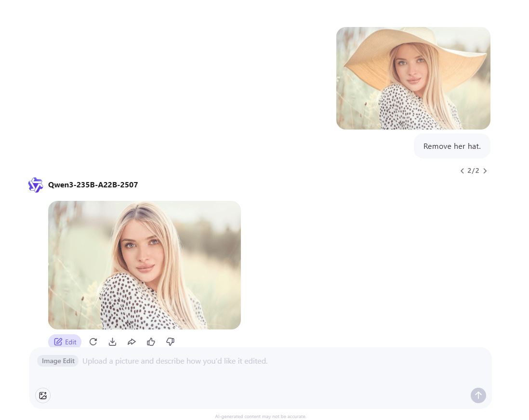Go to the next message version
Image resolution: width=529 pixels, height=420 pixels.
click(485, 171)
